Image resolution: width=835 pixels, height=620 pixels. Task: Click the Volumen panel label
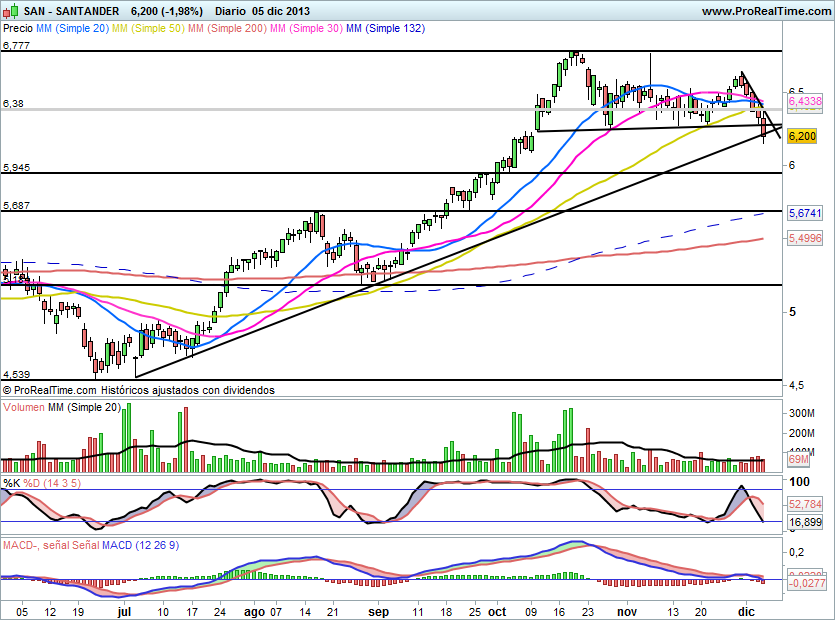click(24, 407)
